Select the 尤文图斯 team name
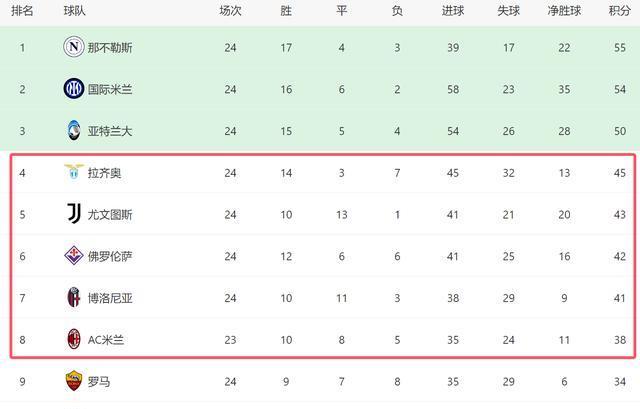The height and width of the screenshot is (409, 640). [109, 214]
